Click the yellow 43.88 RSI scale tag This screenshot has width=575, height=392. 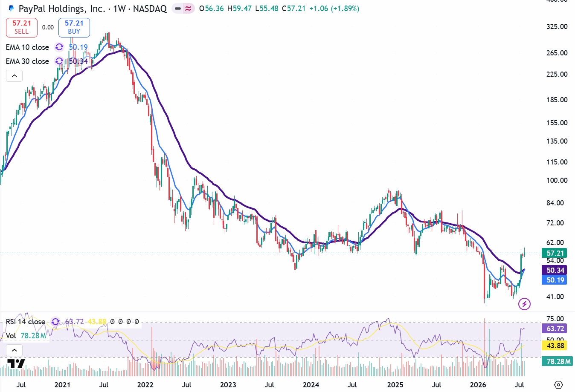click(554, 346)
